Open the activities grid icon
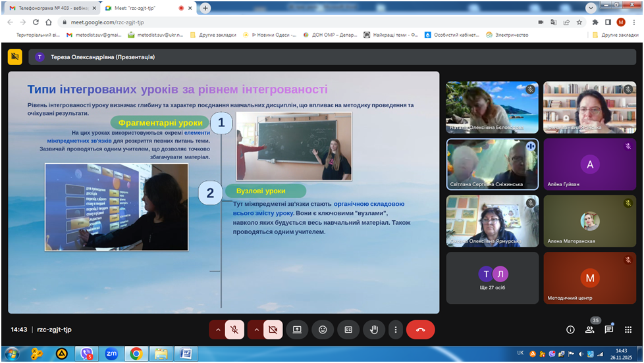 tap(628, 329)
